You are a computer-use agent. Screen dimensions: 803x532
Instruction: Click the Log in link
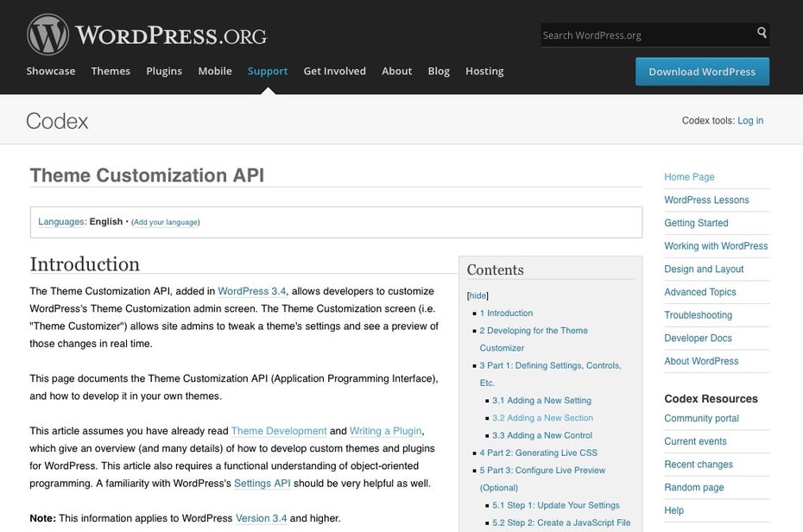coord(750,120)
